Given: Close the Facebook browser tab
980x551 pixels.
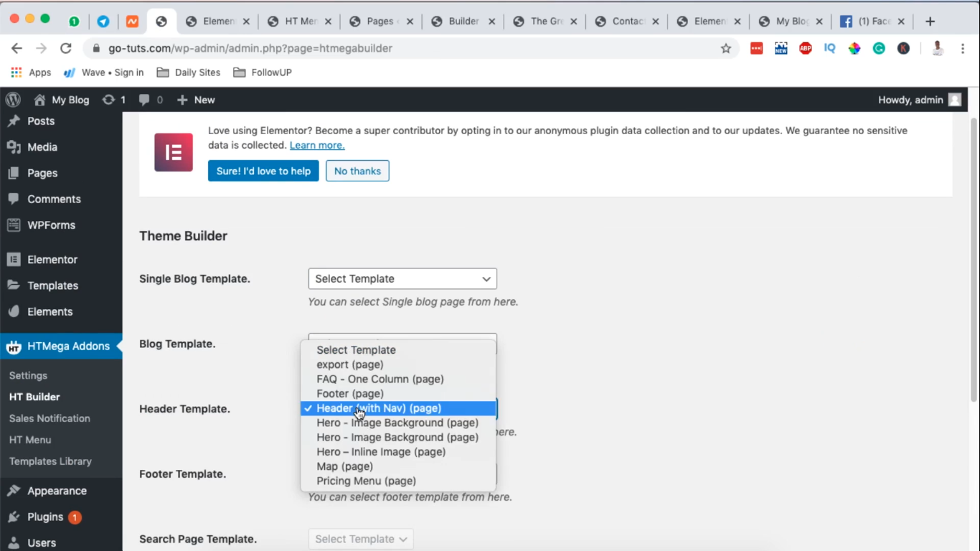Looking at the screenshot, I should pos(901,22).
